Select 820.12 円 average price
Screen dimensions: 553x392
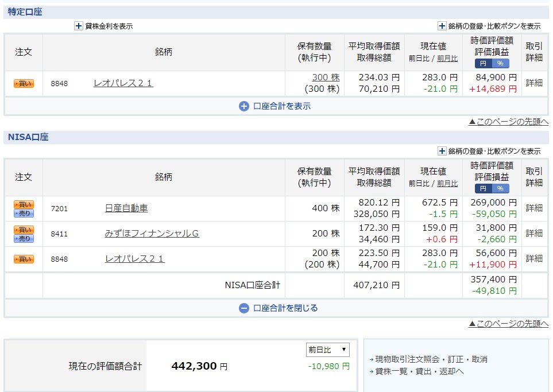click(x=379, y=203)
